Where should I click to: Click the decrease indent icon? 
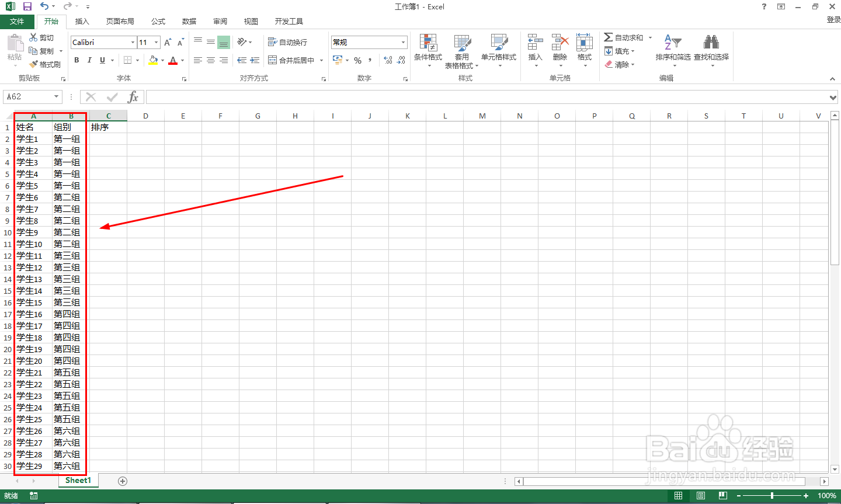click(x=242, y=60)
